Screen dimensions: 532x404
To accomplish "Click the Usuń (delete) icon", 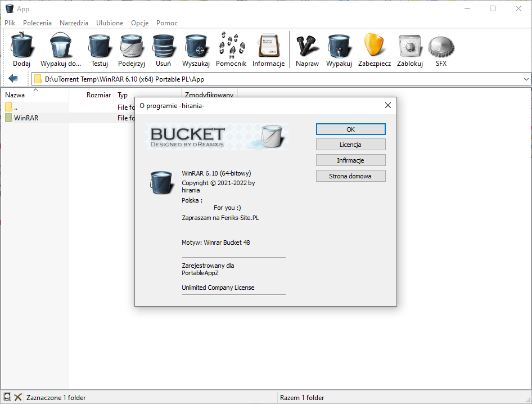I will pyautogui.click(x=163, y=46).
